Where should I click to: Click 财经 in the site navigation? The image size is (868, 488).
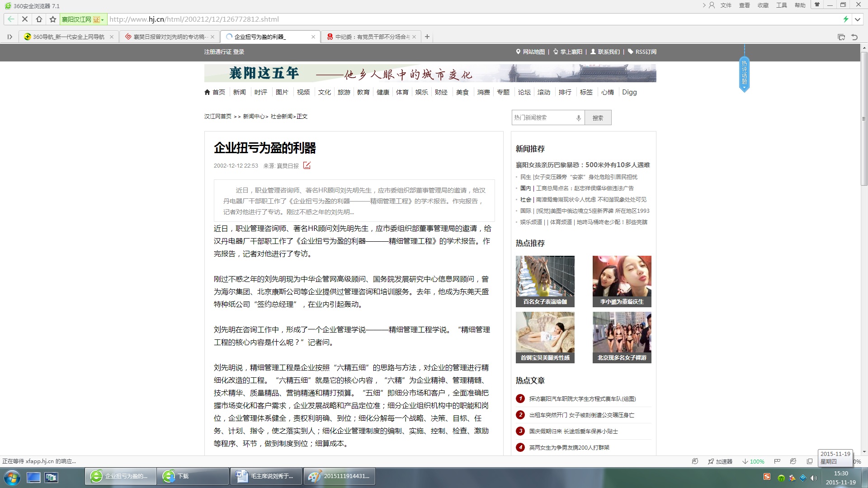point(441,92)
